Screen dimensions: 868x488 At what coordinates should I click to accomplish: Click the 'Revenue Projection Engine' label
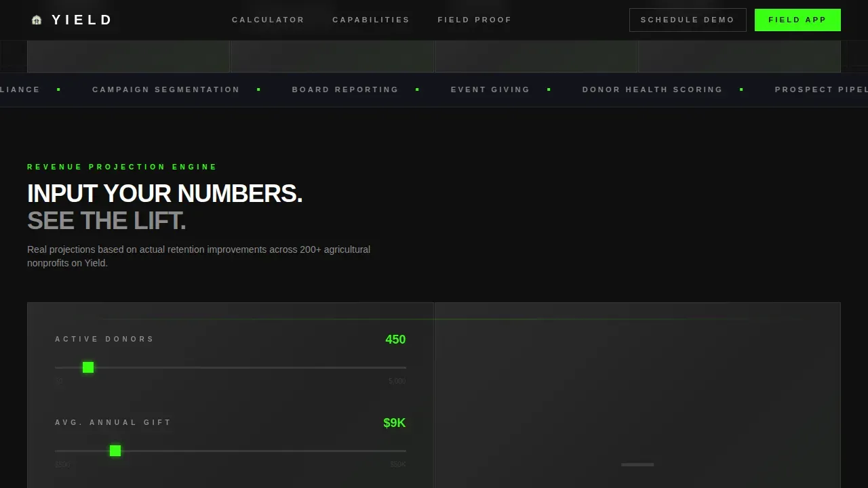122,167
